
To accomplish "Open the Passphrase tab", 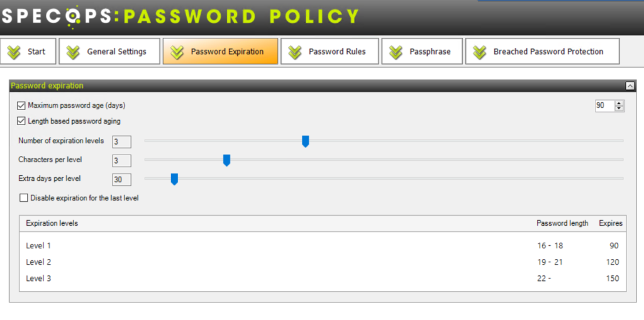I will 422,52.
